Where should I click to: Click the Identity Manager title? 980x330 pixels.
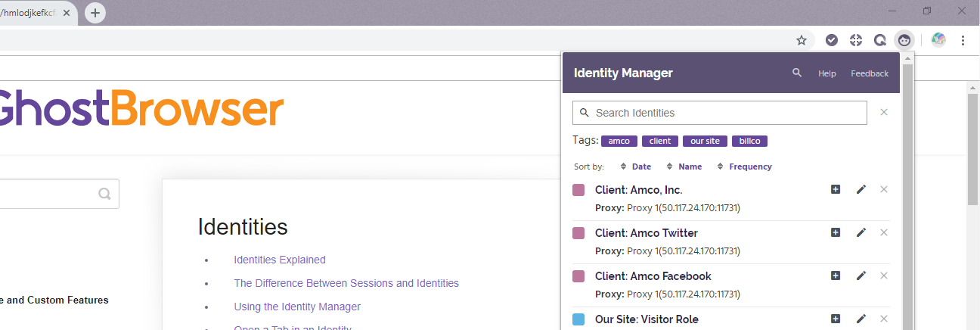click(x=623, y=73)
